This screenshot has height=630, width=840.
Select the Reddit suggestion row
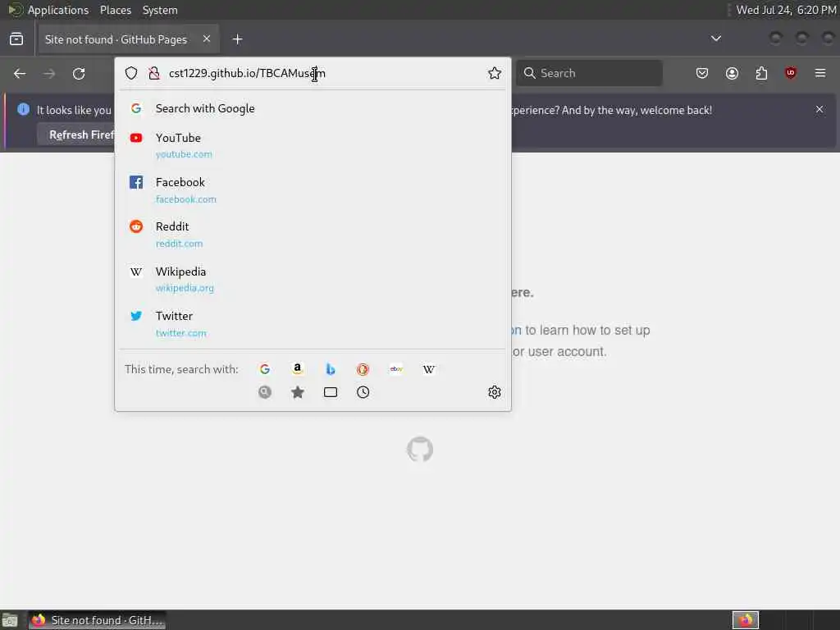pos(313,235)
